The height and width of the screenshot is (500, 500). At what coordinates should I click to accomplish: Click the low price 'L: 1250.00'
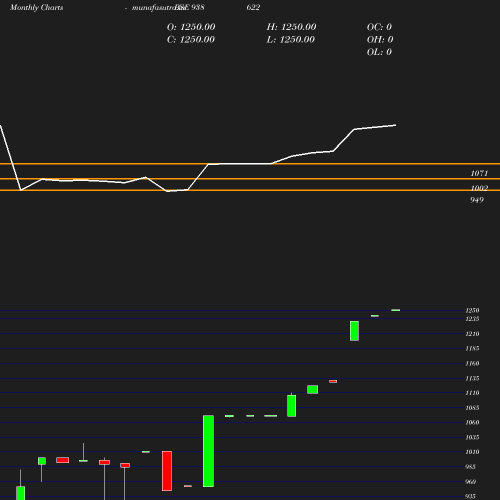291,39
